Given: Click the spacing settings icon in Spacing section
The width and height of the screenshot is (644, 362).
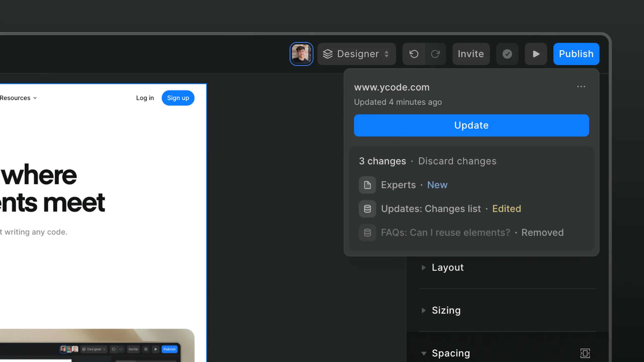Looking at the screenshot, I should click(585, 353).
